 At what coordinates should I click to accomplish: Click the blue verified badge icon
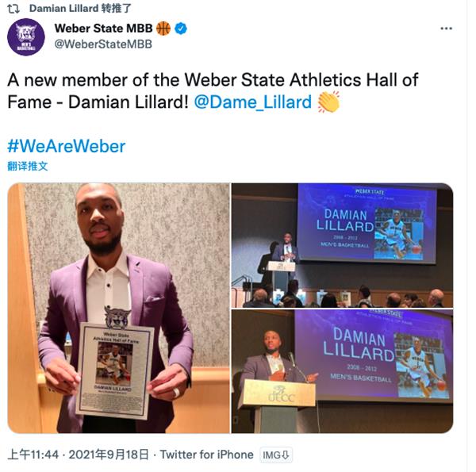pos(181,29)
